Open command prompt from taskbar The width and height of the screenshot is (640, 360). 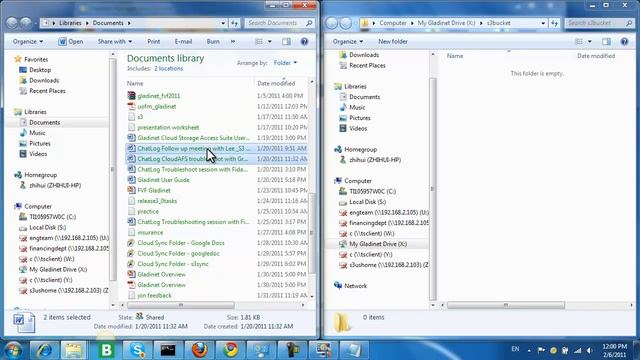pos(168,350)
